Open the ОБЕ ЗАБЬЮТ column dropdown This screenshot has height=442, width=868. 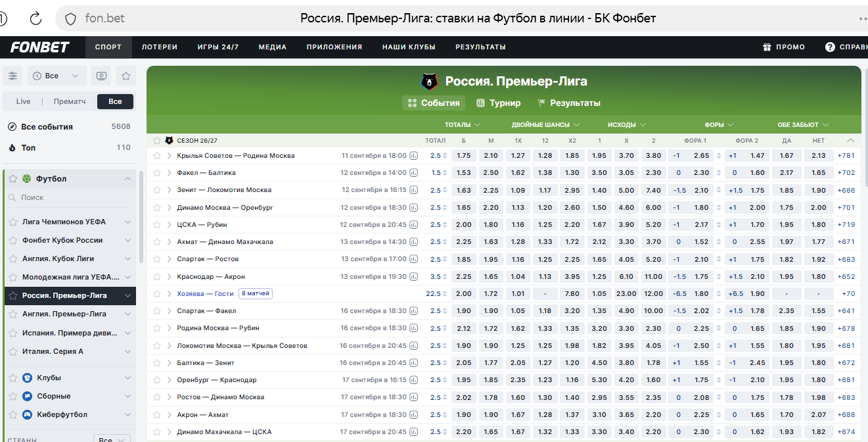pyautogui.click(x=803, y=124)
